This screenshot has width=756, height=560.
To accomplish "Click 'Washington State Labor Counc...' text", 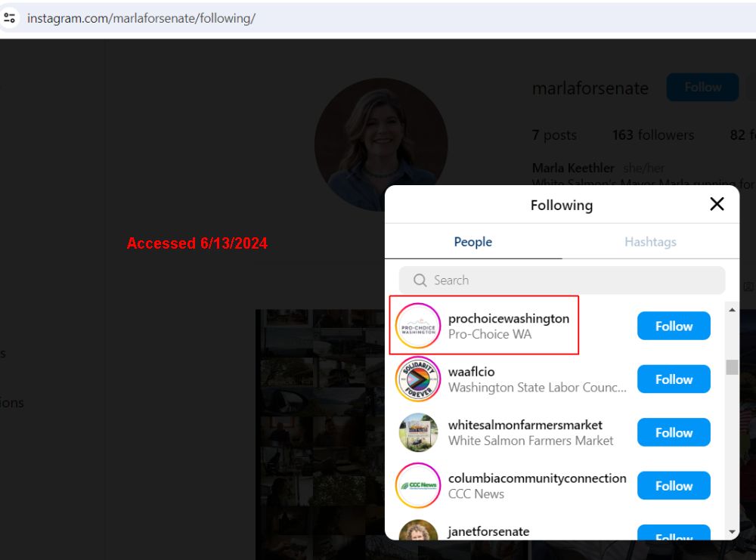I will tap(537, 388).
